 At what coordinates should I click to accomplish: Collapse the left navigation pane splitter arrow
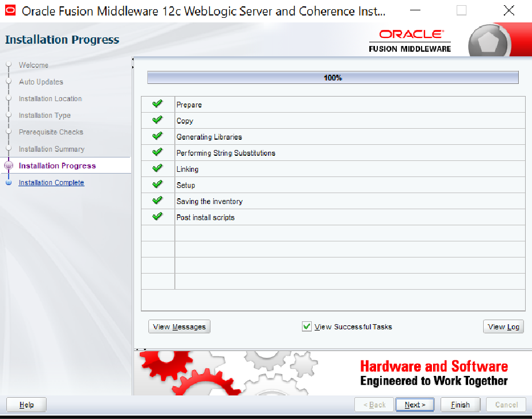(x=133, y=60)
